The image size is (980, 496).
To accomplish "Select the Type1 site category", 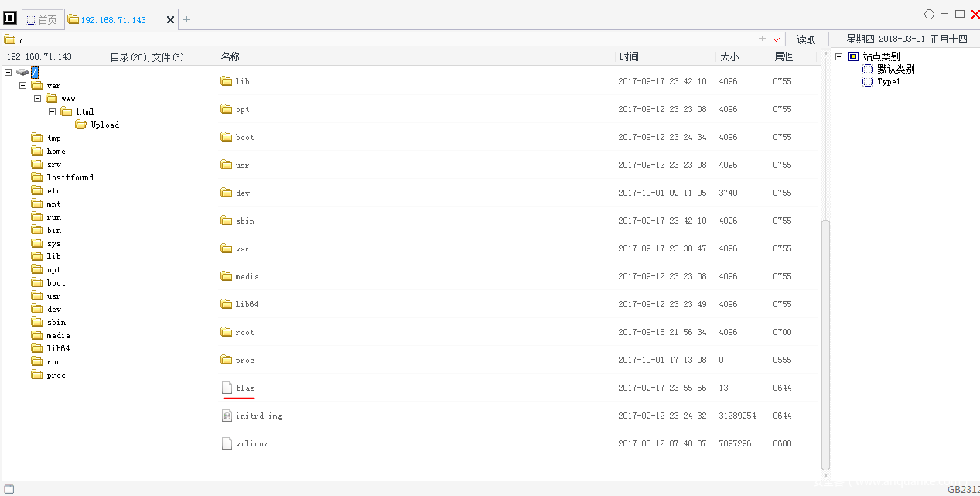I will coord(888,81).
